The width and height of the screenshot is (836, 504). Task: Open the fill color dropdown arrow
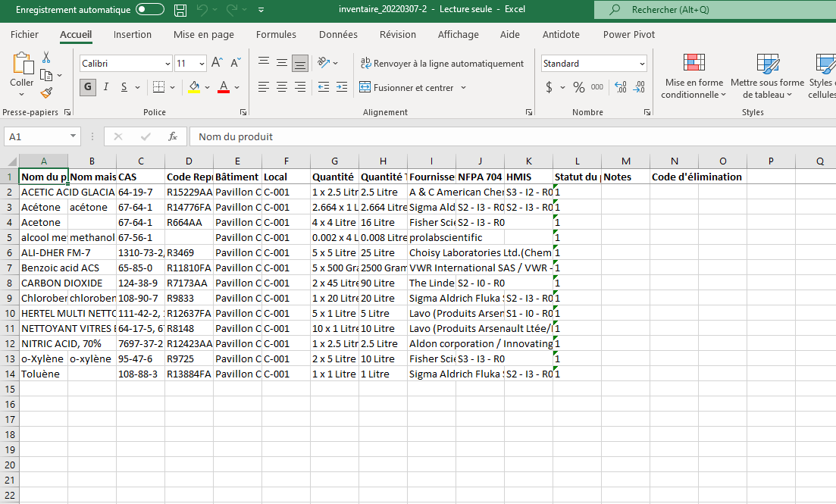[x=207, y=87]
